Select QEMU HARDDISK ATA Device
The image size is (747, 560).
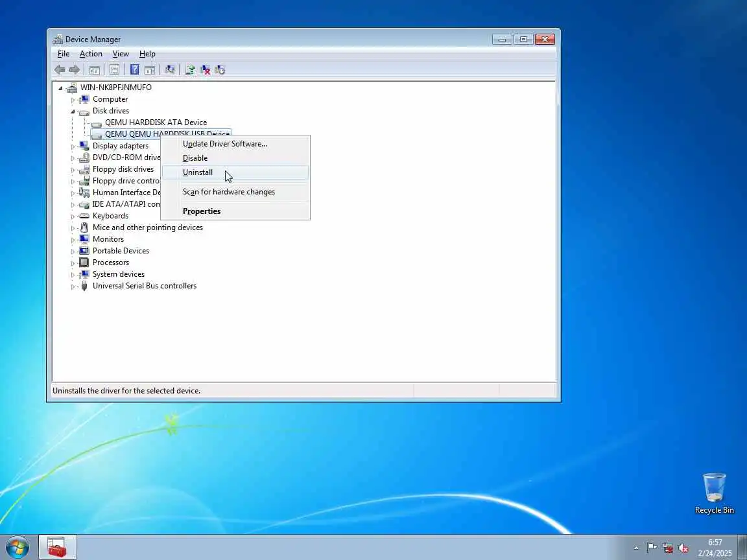coord(156,122)
